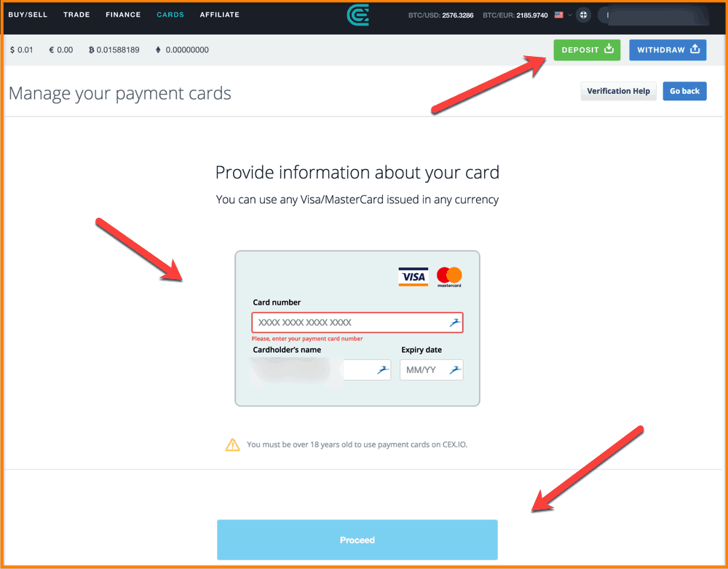
Task: Open the US flag language dropdown
Action: [x=563, y=15]
